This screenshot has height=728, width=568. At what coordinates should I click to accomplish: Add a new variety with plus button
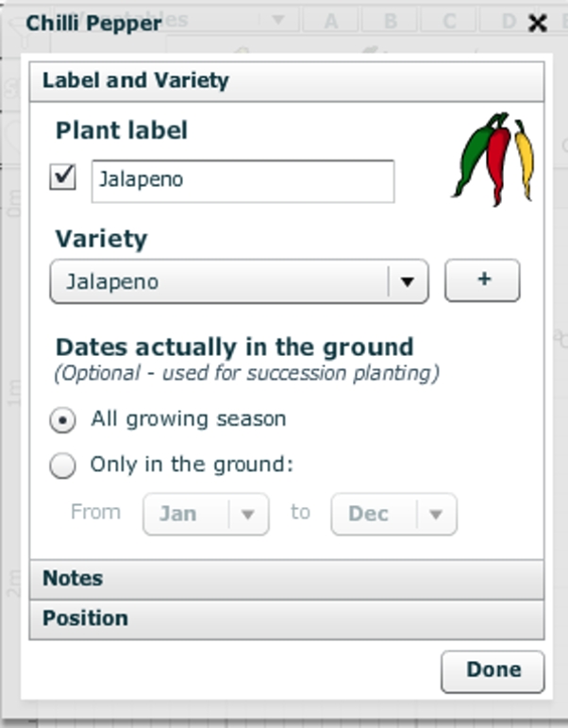(x=482, y=280)
